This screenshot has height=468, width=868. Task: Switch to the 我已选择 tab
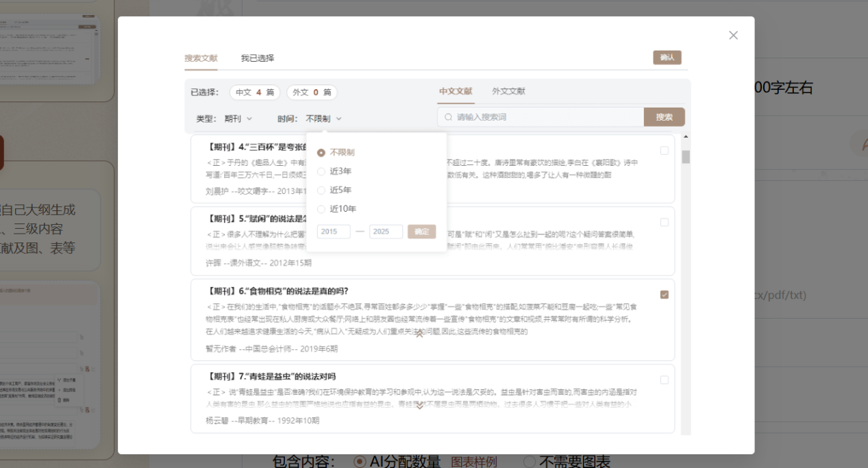pyautogui.click(x=258, y=58)
